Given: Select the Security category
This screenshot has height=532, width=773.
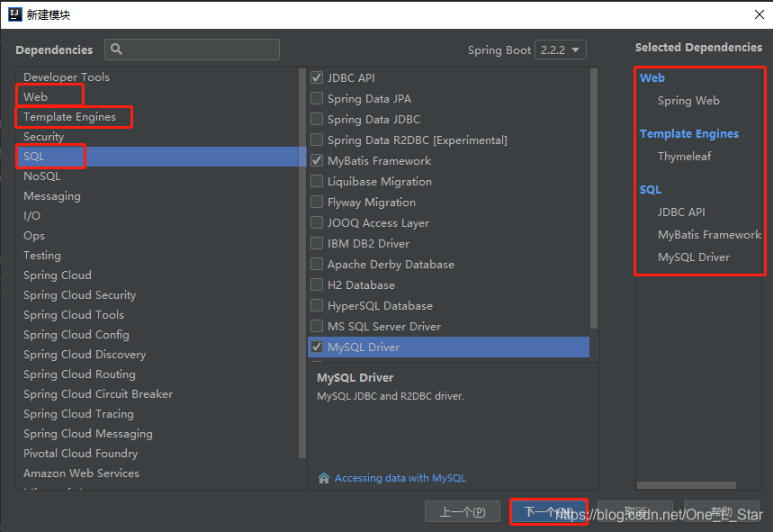Looking at the screenshot, I should (42, 136).
